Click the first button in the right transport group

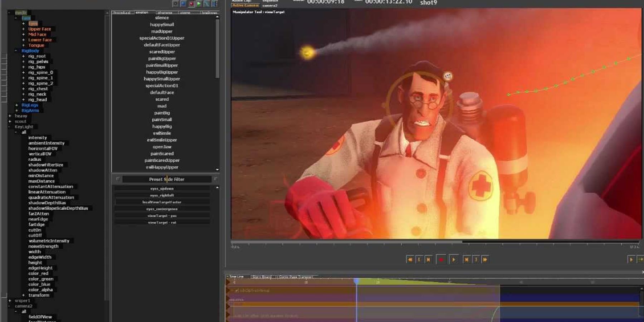click(x=467, y=260)
